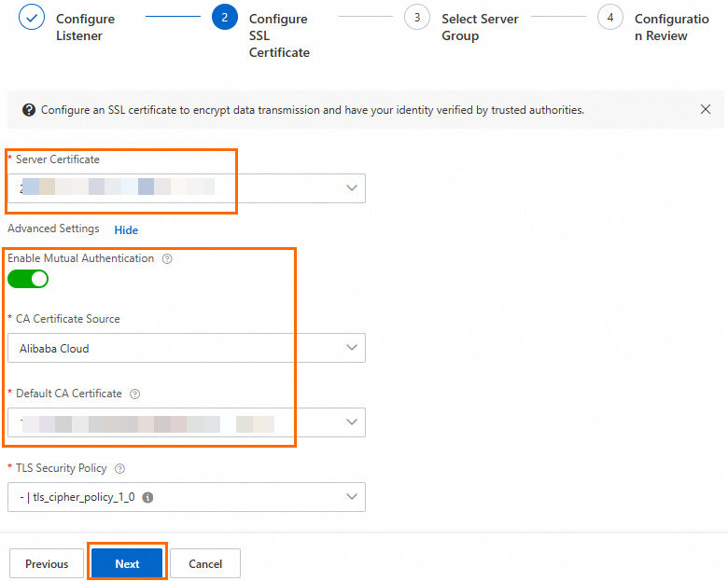Screen dimensions: 728x581
Task: Hide the Advanced Settings section
Action: click(126, 230)
